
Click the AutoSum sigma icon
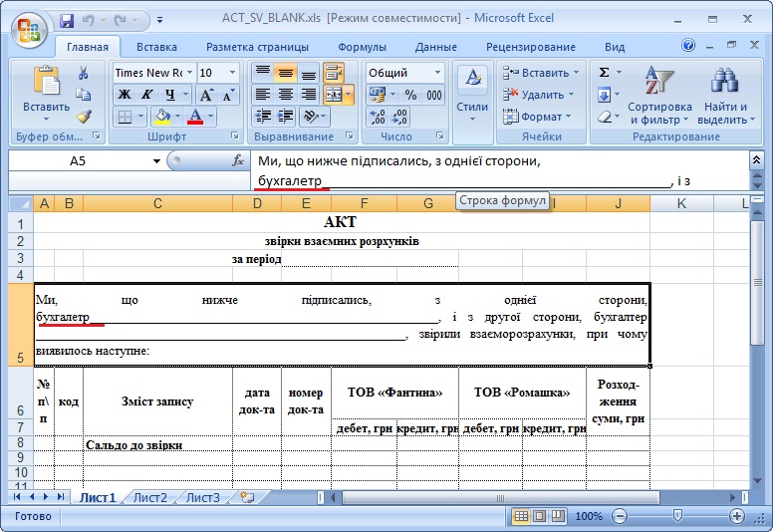pos(604,73)
